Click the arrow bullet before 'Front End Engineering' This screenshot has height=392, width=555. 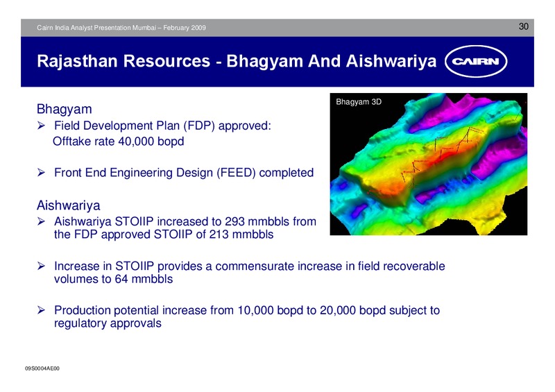pyautogui.click(x=41, y=173)
